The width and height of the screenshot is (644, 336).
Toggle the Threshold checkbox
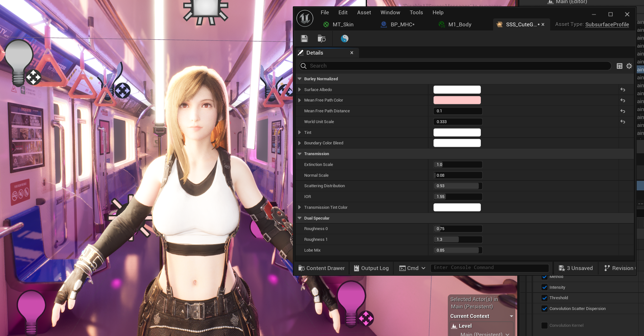(544, 298)
